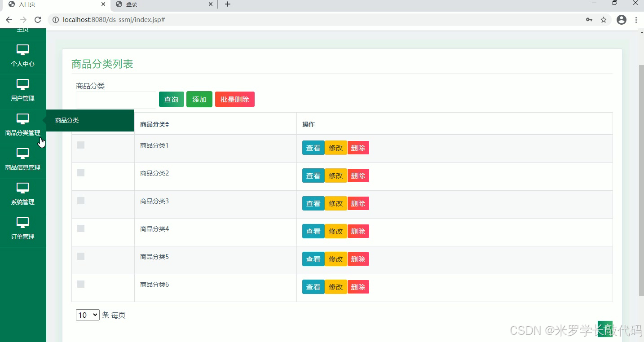The width and height of the screenshot is (644, 342).
Task: Click 删除 for 商品分类3
Action: tap(358, 203)
